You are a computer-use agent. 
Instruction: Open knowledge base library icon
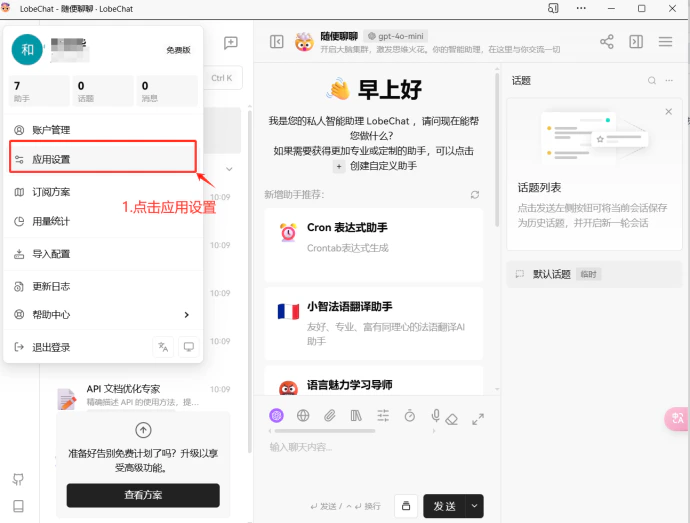tap(356, 415)
